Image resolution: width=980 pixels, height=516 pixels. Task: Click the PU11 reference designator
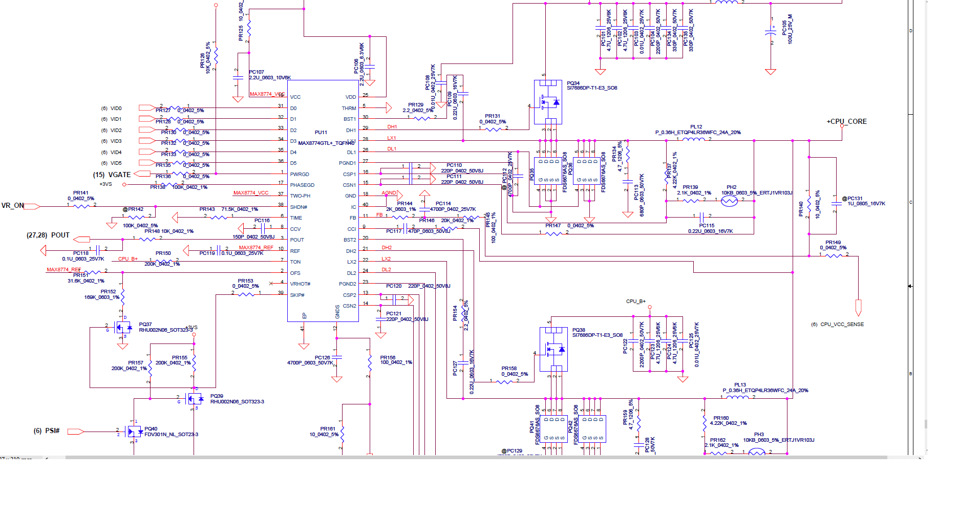coord(321,133)
